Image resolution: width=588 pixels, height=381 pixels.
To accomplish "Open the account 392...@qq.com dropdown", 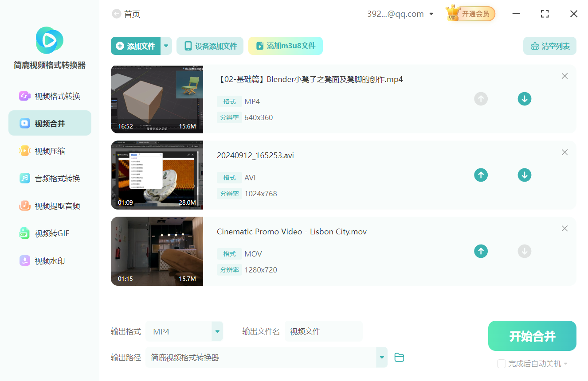I will [431, 14].
